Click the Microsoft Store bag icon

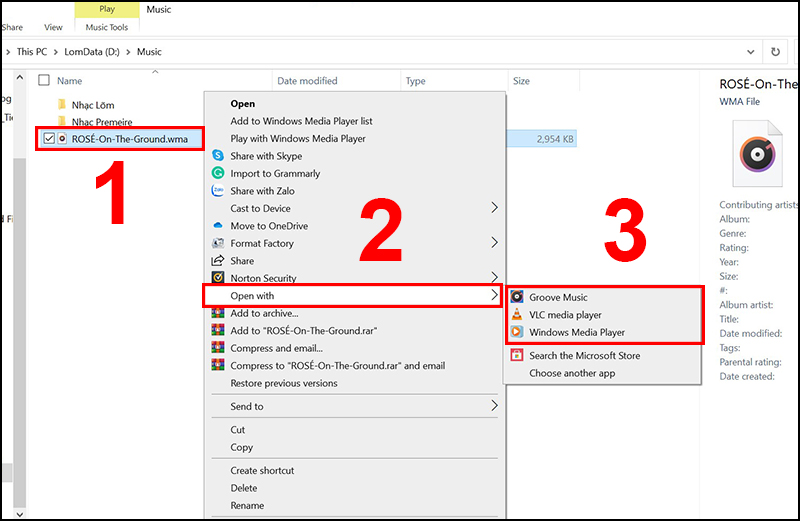tap(517, 355)
